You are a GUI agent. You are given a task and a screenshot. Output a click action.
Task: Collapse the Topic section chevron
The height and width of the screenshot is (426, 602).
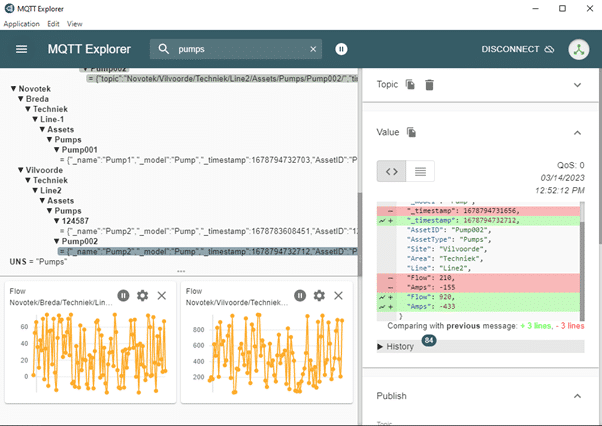pos(577,85)
